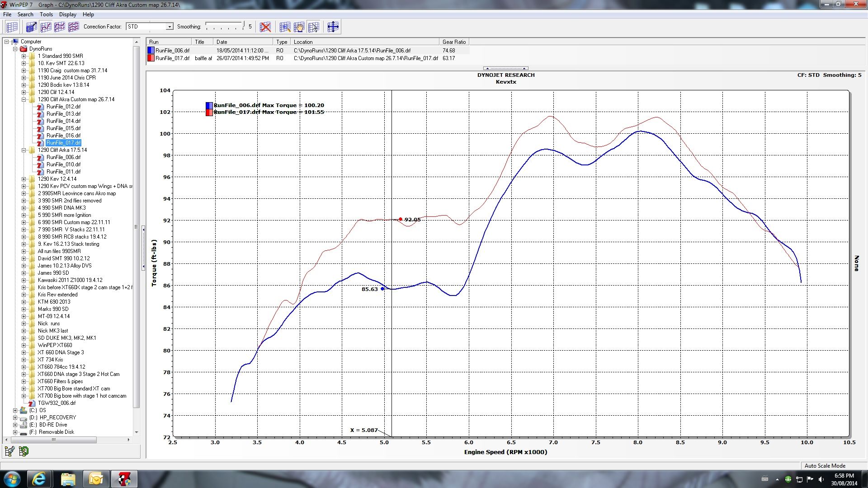This screenshot has height=488, width=868.
Task: Click the volume speaker tray icon
Action: click(x=821, y=479)
